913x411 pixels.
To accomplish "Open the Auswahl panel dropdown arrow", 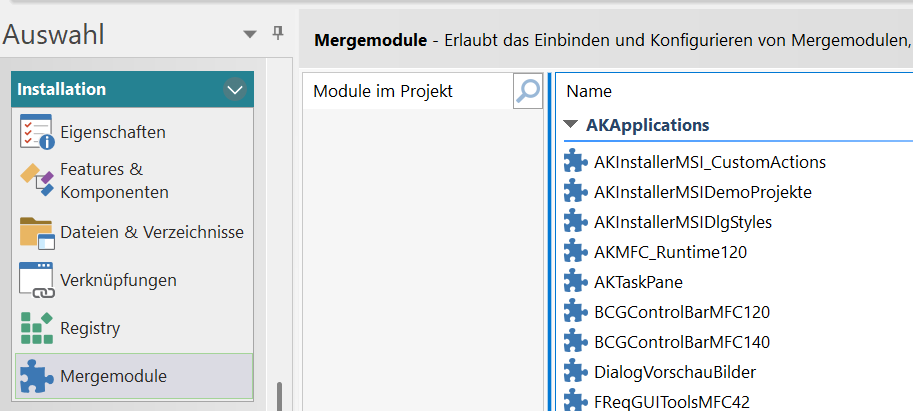I will [250, 35].
